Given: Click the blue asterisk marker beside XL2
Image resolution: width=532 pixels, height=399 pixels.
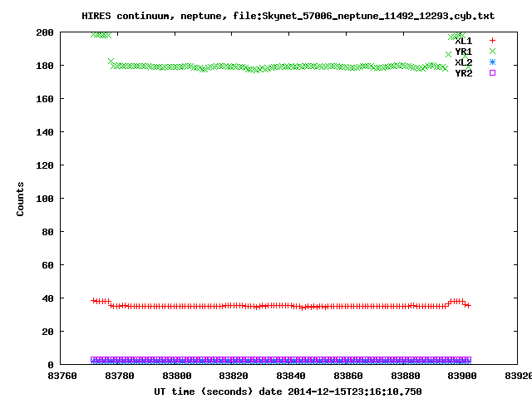Looking at the screenshot, I should pyautogui.click(x=492, y=62).
